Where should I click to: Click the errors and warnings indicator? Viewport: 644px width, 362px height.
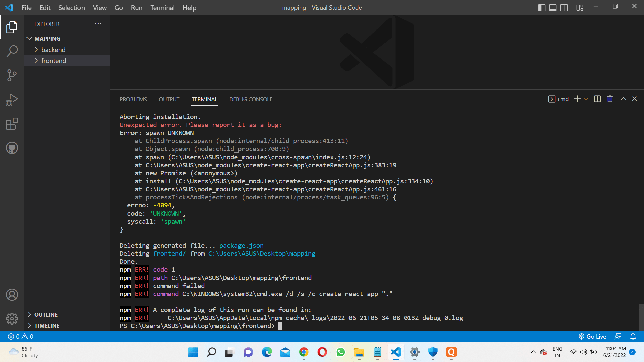click(x=20, y=336)
